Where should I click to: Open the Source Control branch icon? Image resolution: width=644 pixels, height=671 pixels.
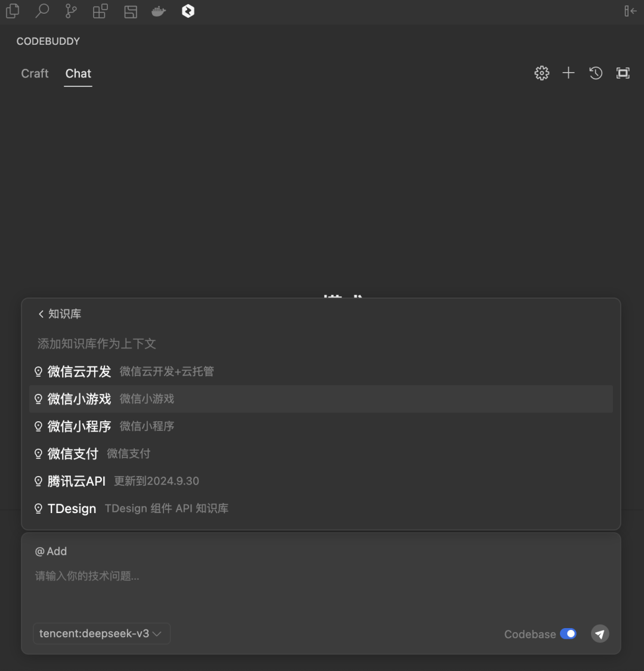71,11
